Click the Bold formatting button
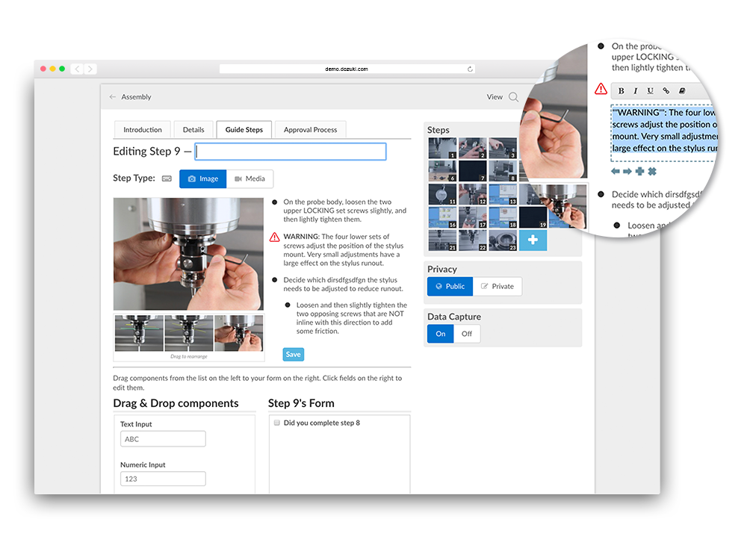 point(622,91)
